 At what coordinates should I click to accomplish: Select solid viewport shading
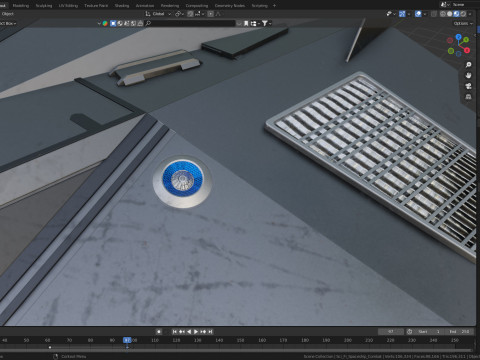point(450,14)
